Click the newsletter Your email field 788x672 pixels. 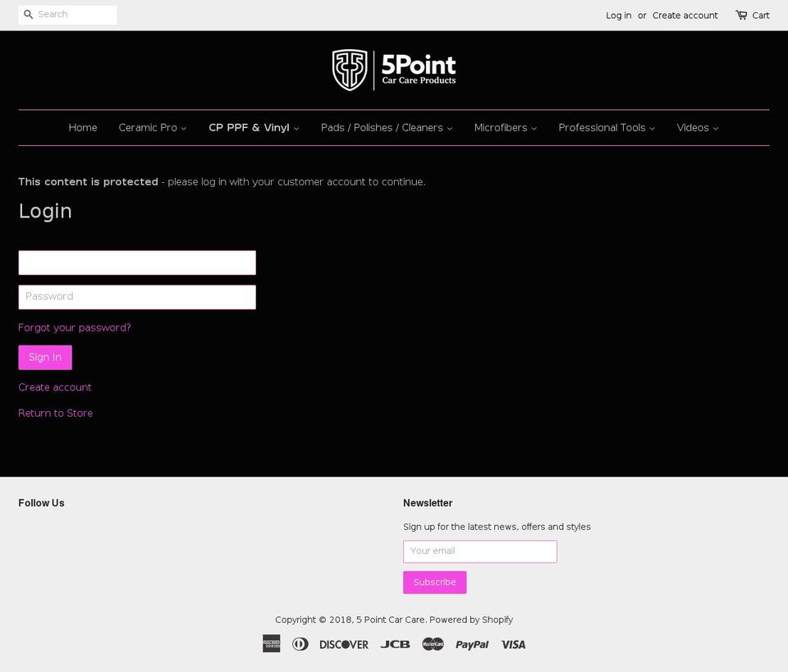480,551
